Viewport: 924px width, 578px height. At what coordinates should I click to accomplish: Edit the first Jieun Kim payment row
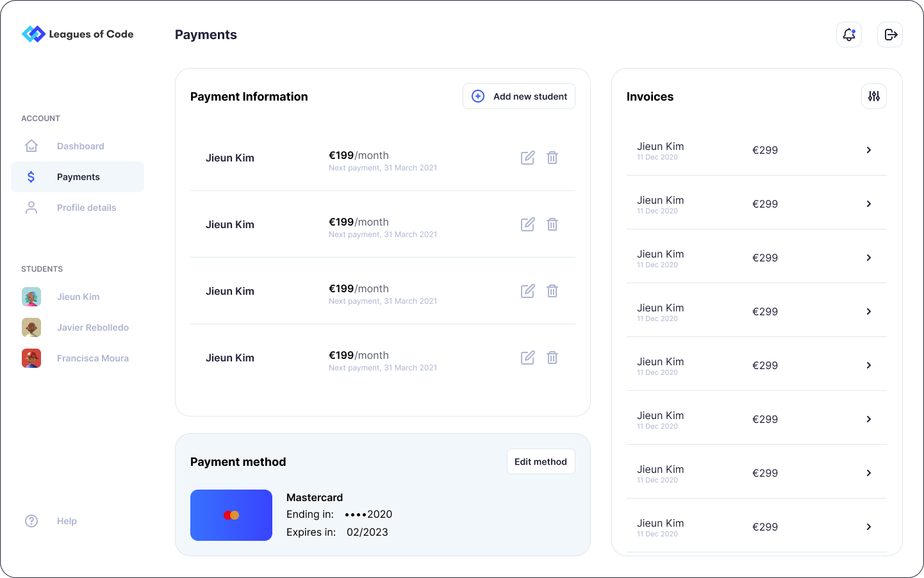(x=527, y=158)
